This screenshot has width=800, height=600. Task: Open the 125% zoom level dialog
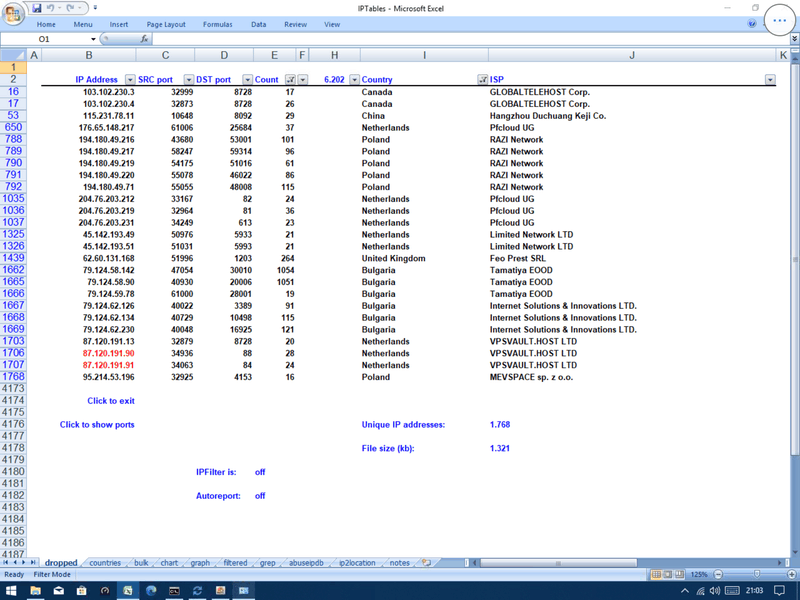(x=698, y=574)
